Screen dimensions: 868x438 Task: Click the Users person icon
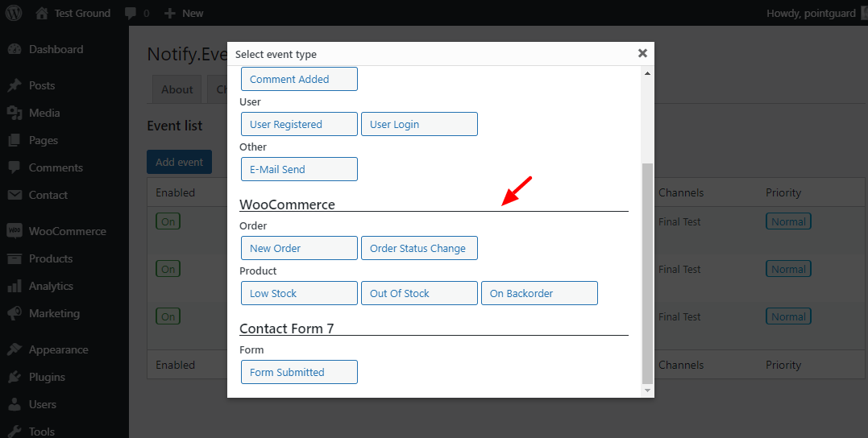coord(15,404)
